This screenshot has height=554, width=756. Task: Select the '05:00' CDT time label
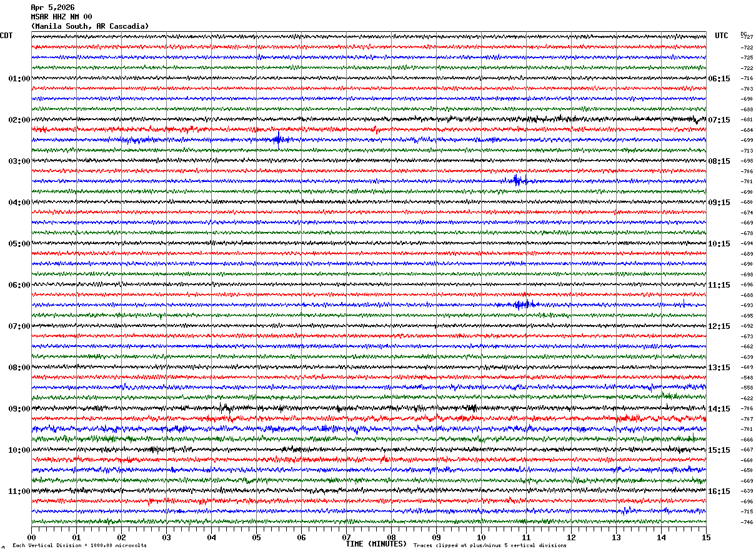coord(19,244)
